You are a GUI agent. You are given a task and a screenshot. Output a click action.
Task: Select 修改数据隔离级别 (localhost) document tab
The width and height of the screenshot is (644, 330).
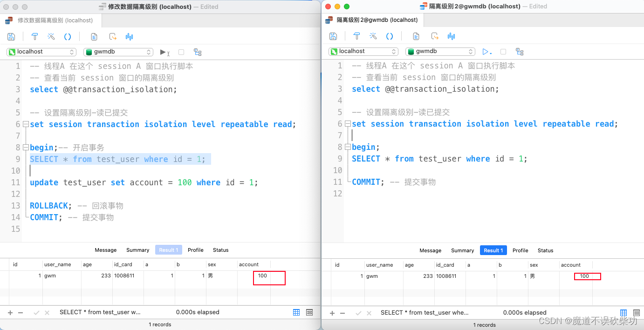[50, 20]
